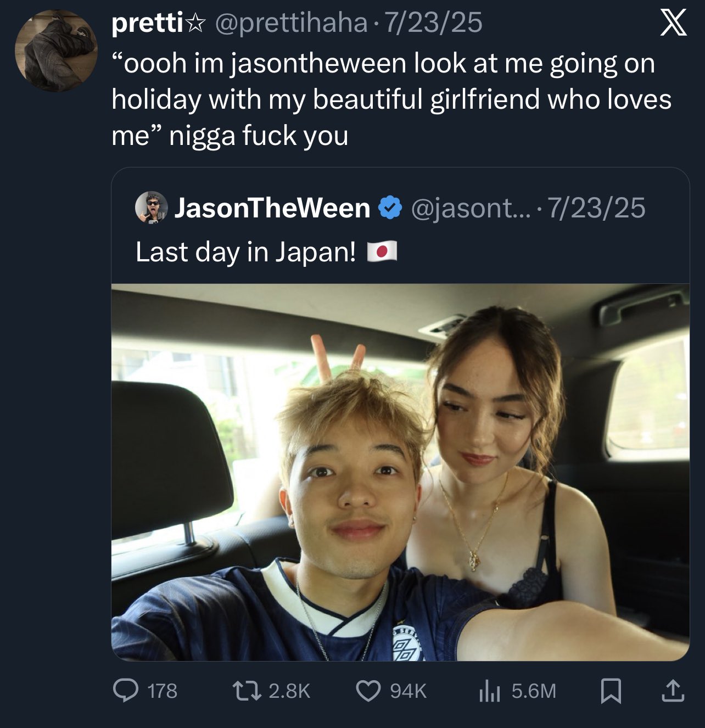Click the 94K likes count
705x728 pixels.
[x=409, y=691]
